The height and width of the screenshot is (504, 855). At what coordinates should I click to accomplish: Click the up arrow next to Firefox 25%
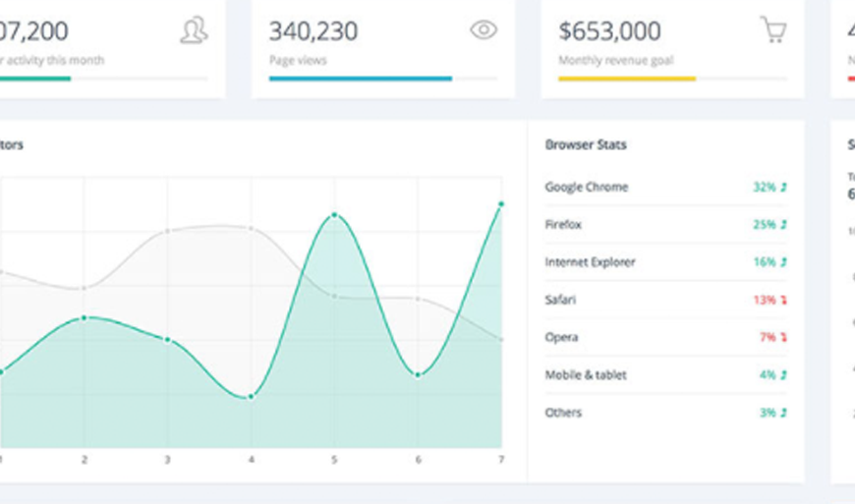[784, 225]
